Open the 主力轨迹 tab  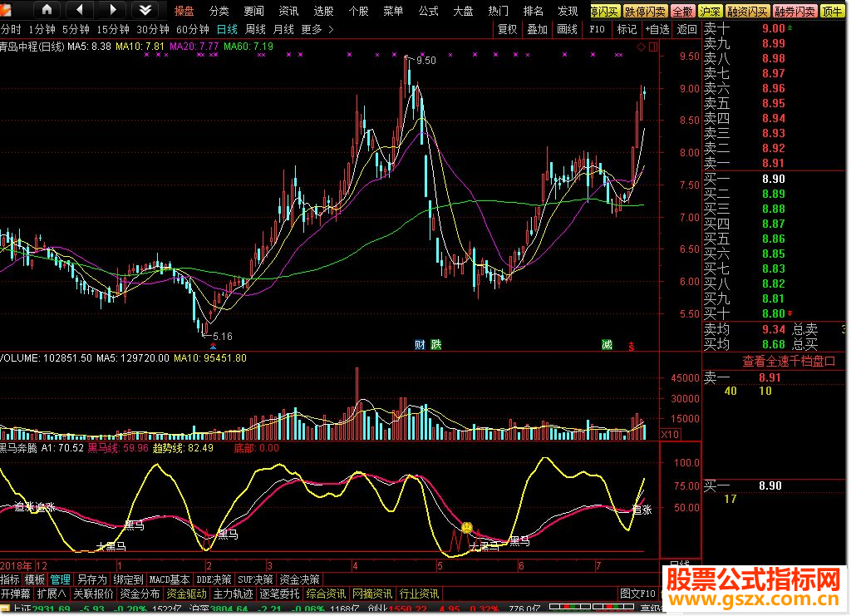point(233,594)
